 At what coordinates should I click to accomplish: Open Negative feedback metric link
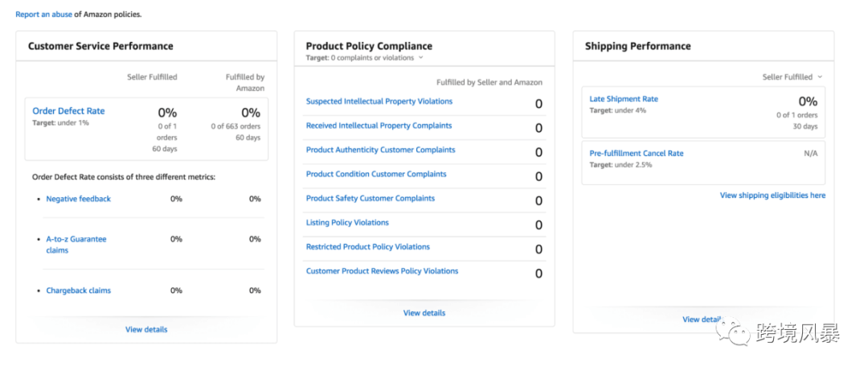coord(78,199)
